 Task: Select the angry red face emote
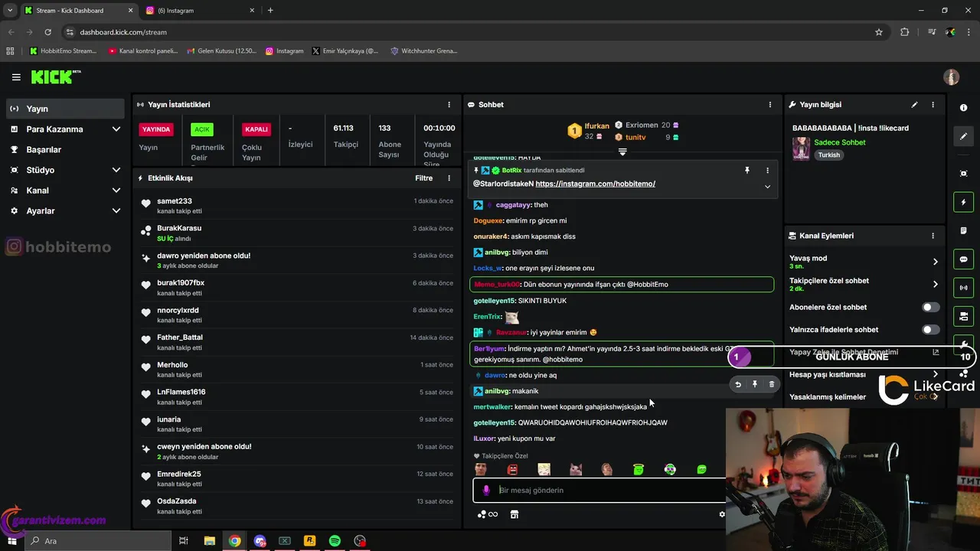click(512, 469)
